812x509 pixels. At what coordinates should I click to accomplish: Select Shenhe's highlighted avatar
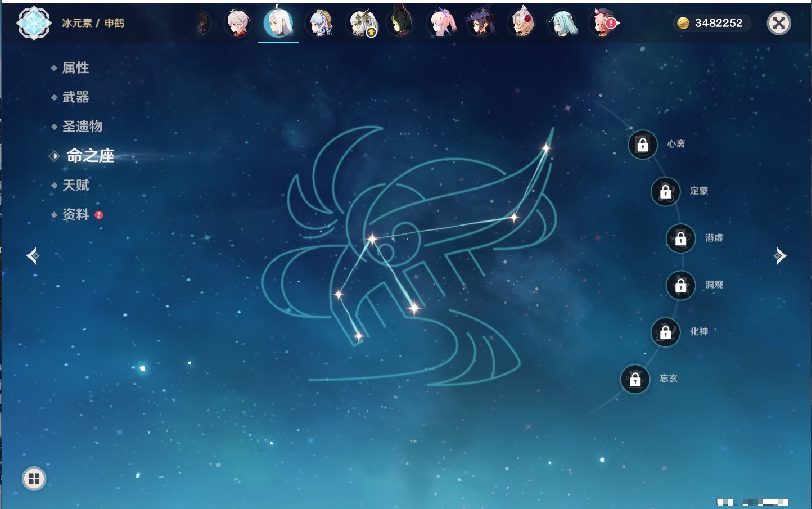click(x=278, y=22)
